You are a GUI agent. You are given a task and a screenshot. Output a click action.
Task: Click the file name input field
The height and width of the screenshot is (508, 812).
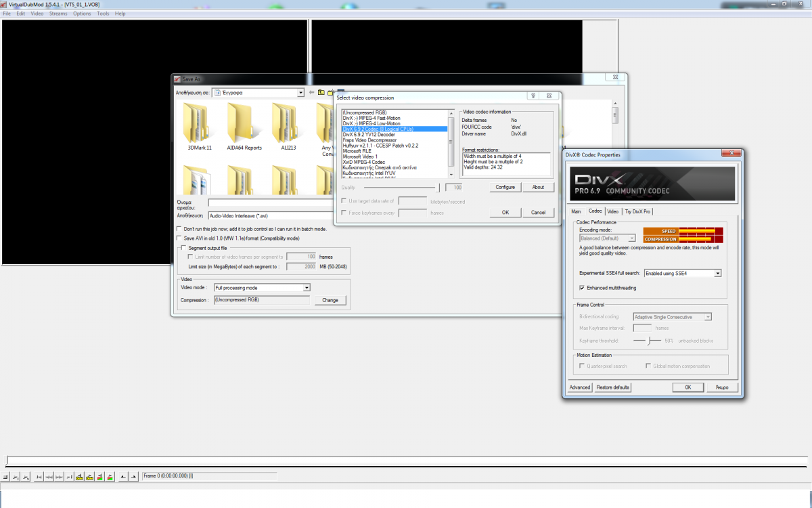pos(271,203)
